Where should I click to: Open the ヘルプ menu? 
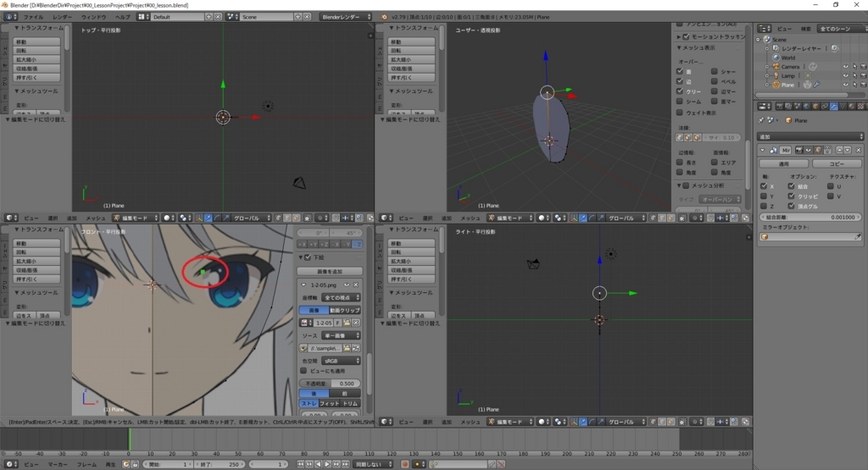pyautogui.click(x=122, y=17)
